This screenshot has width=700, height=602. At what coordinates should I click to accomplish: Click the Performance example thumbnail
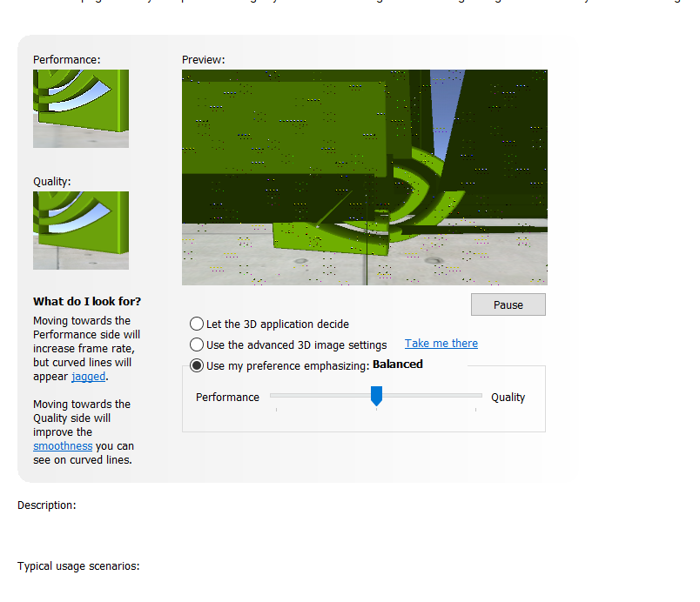coord(80,108)
